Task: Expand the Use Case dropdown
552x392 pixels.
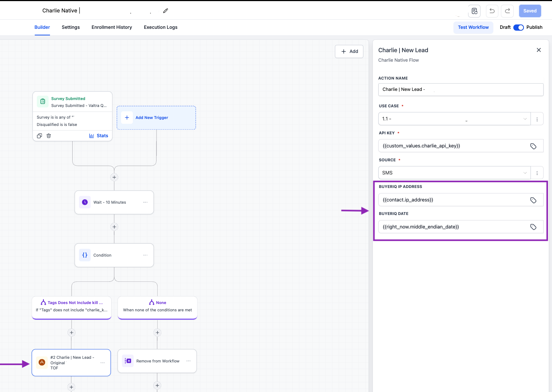Action: [454, 119]
